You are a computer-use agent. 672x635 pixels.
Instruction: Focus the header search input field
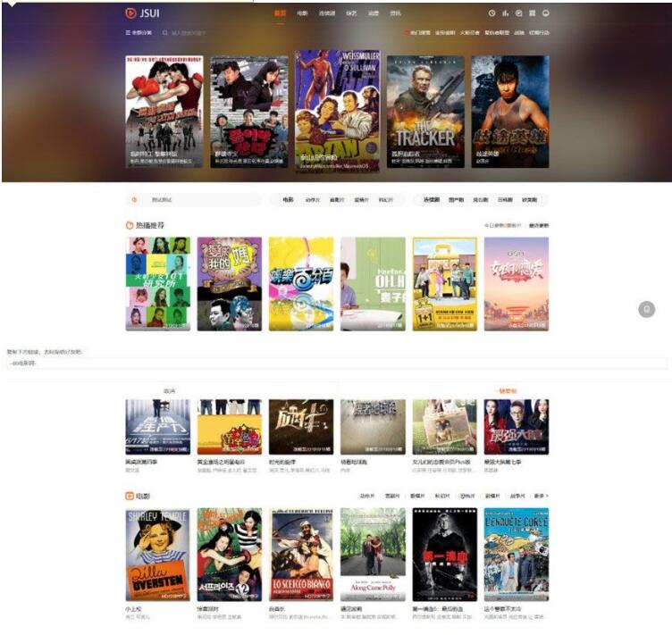pos(189,32)
